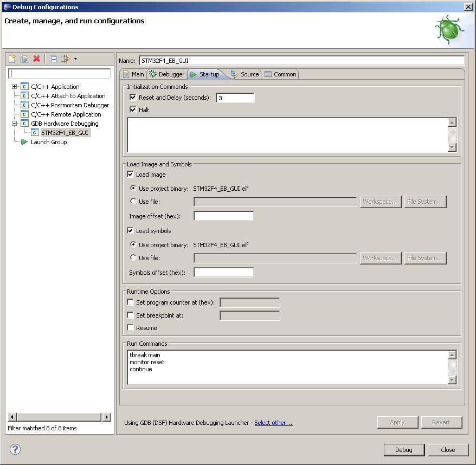Click the Name input field
Screen dimensions: 476x465
[302, 60]
